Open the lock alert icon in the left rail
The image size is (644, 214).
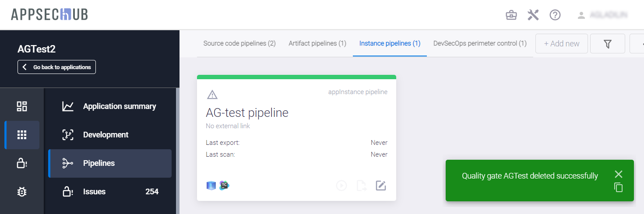tap(22, 163)
